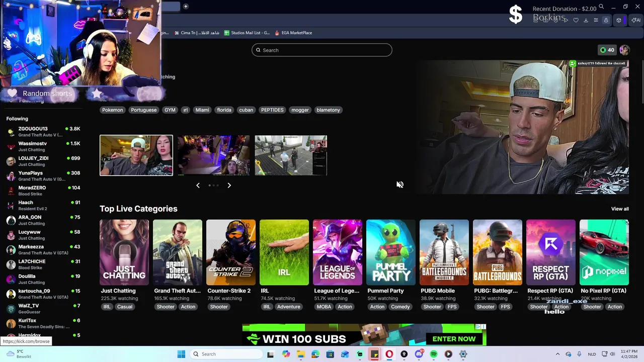Open LA7CHICHE channel in Following list

coord(44,264)
